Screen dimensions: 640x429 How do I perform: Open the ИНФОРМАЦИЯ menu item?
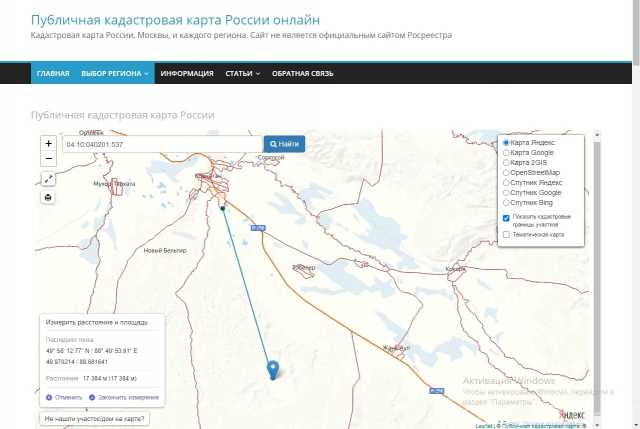coord(187,73)
